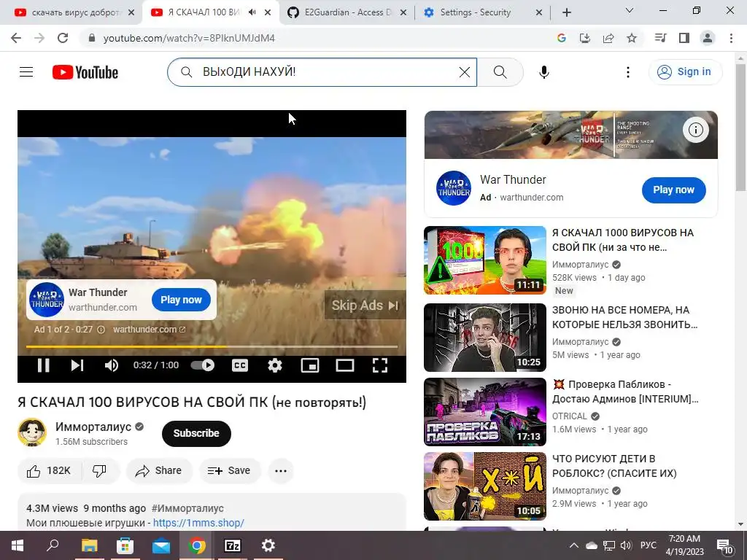The height and width of the screenshot is (560, 747).
Task: Switch the РУС input language indicator
Action: point(648,545)
